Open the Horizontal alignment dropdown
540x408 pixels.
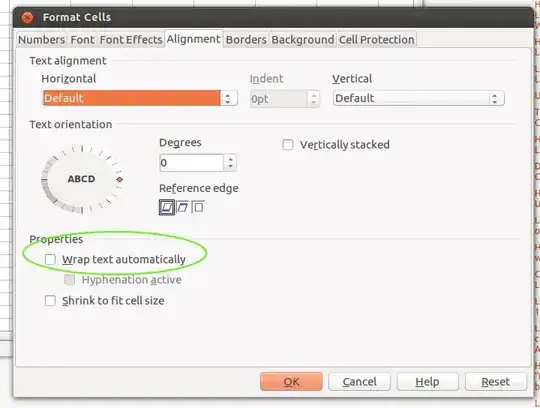(x=140, y=98)
